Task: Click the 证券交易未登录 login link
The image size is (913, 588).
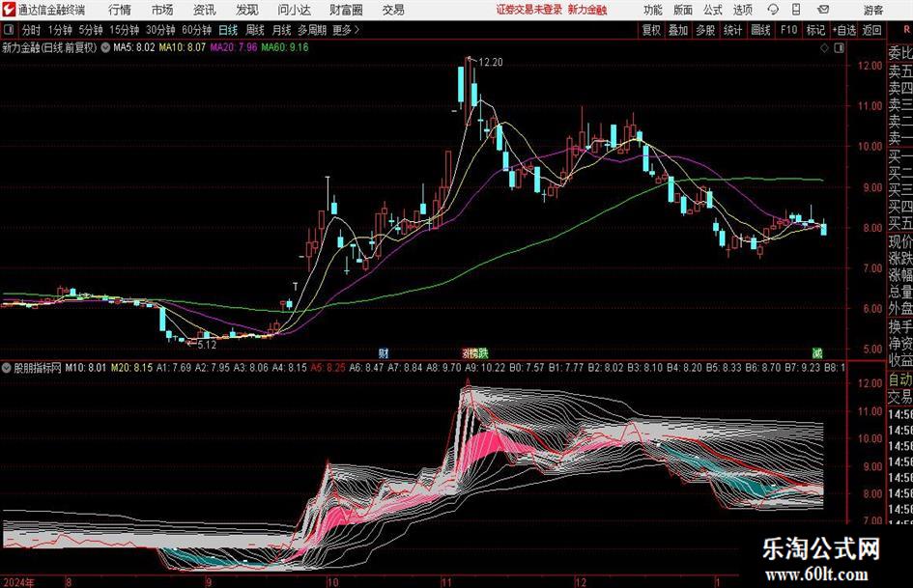Action: [529, 10]
